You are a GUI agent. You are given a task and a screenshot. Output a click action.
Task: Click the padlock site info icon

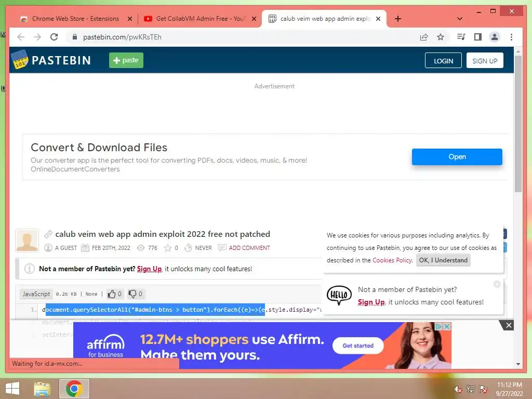(x=75, y=37)
